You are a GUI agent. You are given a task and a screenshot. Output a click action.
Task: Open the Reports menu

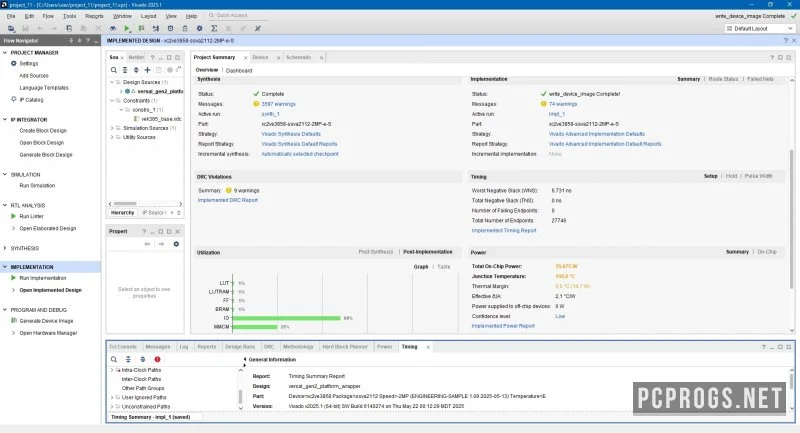click(x=94, y=16)
